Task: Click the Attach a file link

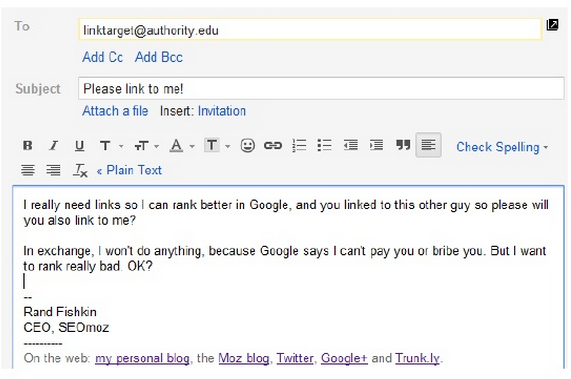Action: tap(115, 111)
